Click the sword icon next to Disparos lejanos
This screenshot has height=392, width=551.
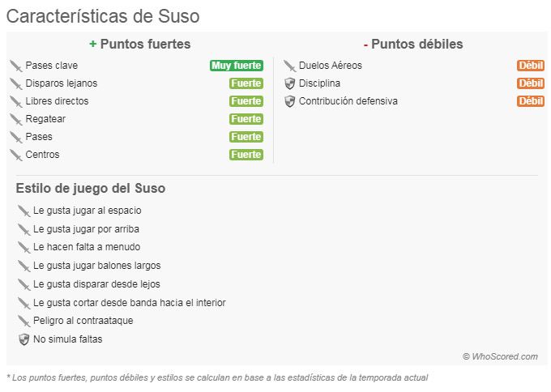[16, 83]
